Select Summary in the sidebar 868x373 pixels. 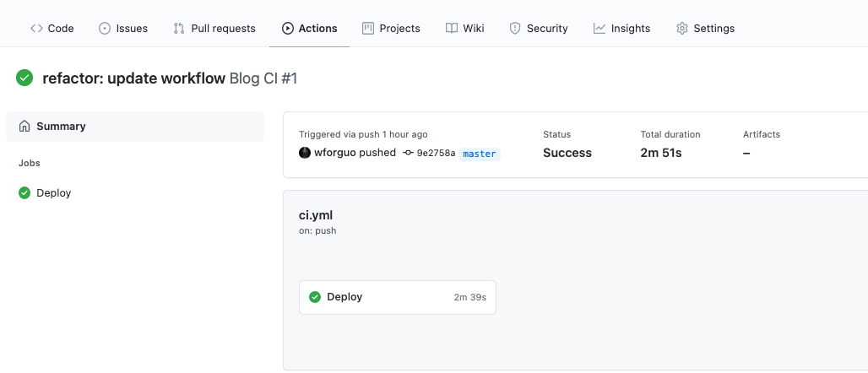point(61,127)
